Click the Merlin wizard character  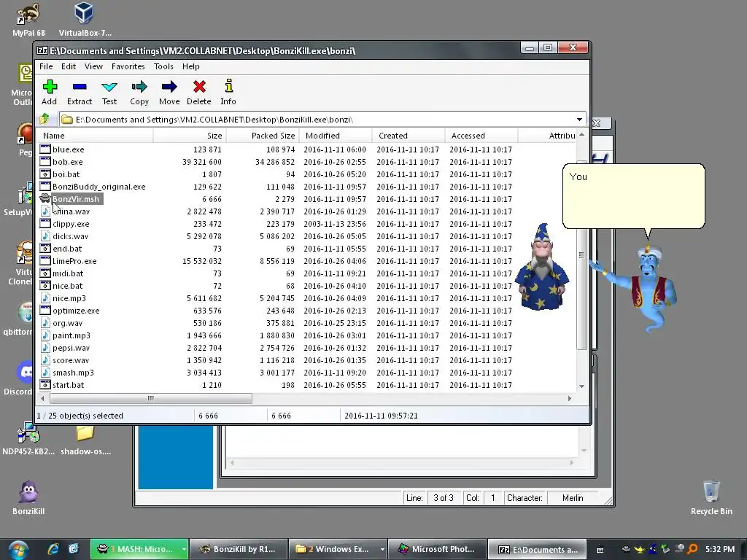point(542,267)
